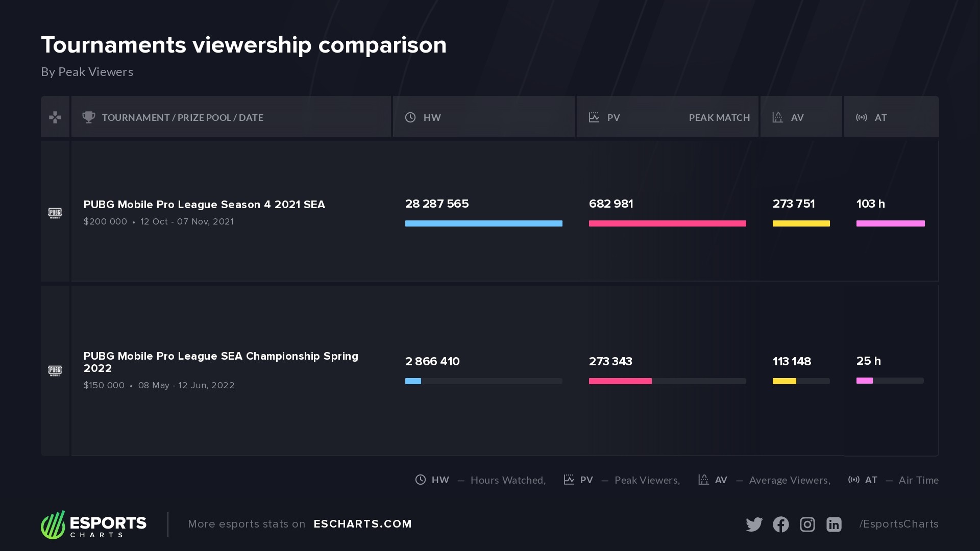The image size is (980, 551).
Task: Select the AV column header
Action: 797,118
